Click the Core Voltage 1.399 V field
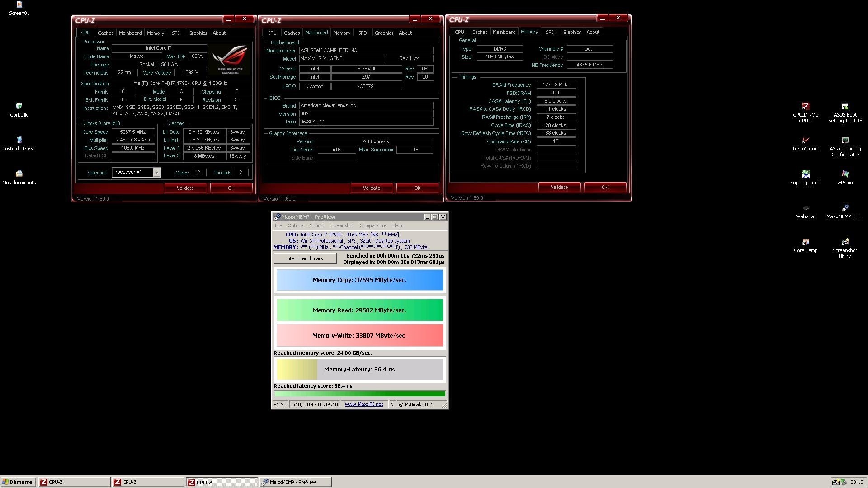Screen dimensions: 868x488 click(x=190, y=72)
